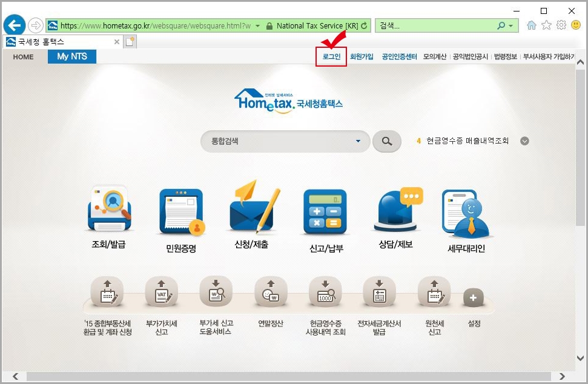Open the 공익법인공시 link

(471, 56)
